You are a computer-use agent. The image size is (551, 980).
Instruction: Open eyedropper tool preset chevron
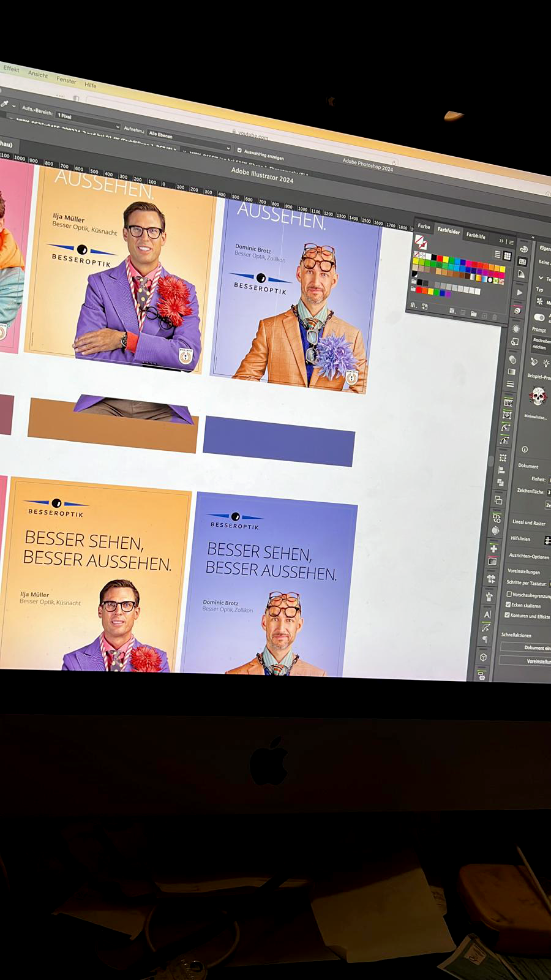pyautogui.click(x=15, y=107)
